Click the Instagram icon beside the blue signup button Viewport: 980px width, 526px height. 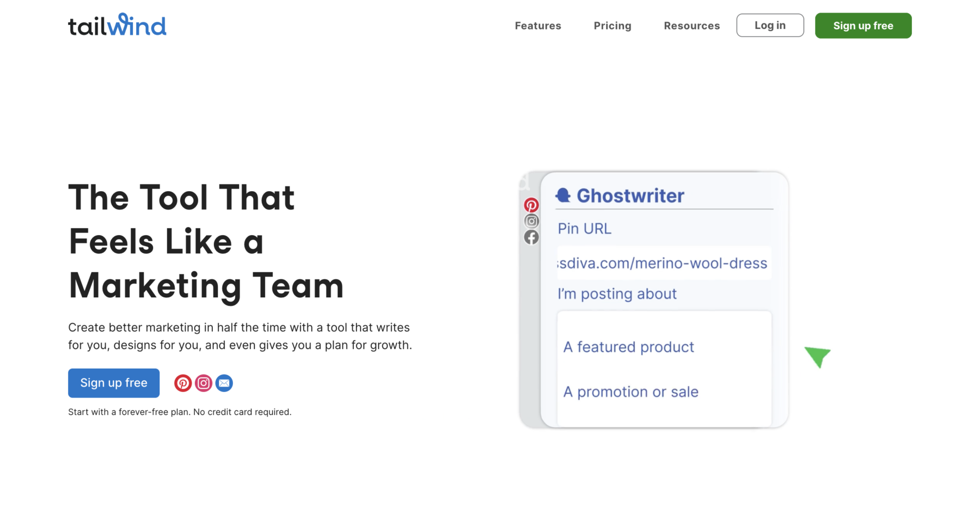point(204,383)
